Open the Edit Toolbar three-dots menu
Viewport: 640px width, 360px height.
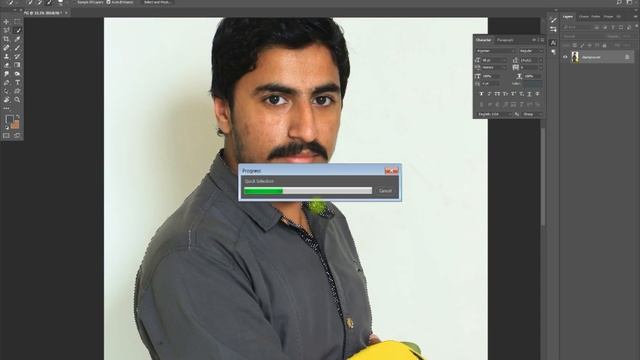pyautogui.click(x=6, y=109)
